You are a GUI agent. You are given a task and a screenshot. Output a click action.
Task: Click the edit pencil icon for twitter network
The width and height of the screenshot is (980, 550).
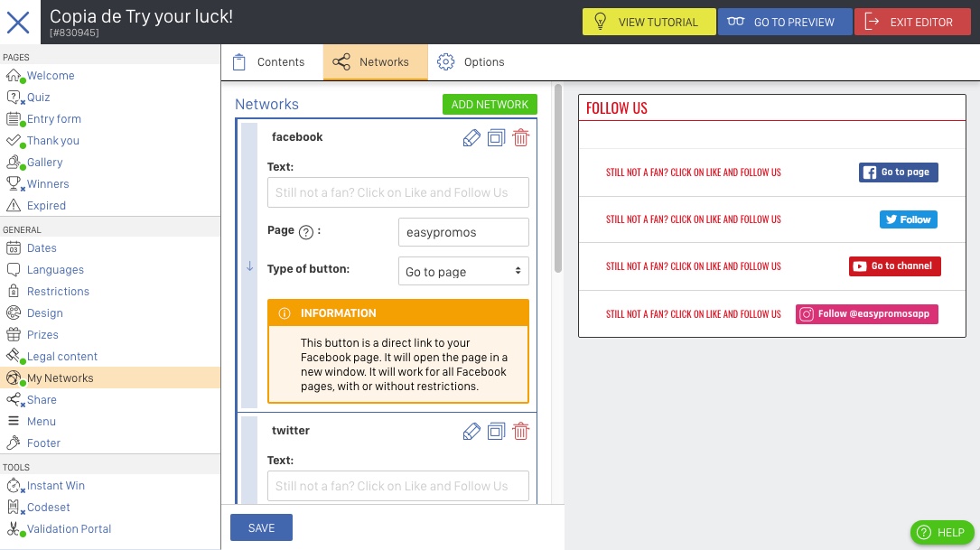pyautogui.click(x=471, y=432)
